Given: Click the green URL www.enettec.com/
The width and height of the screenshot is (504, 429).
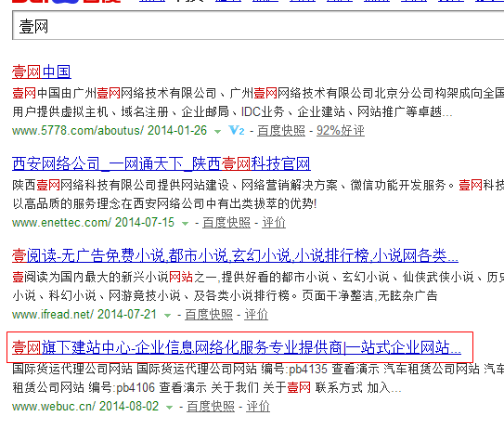Looking at the screenshot, I should click(61, 223).
